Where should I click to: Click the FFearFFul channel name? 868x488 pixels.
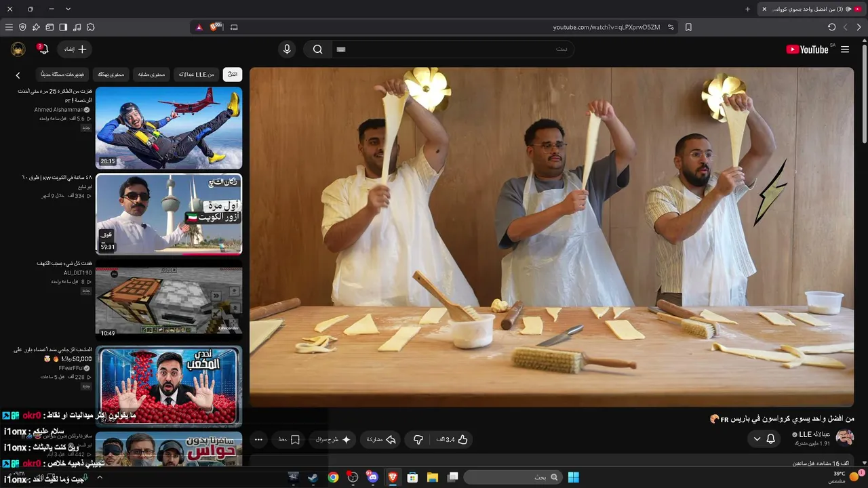71,368
